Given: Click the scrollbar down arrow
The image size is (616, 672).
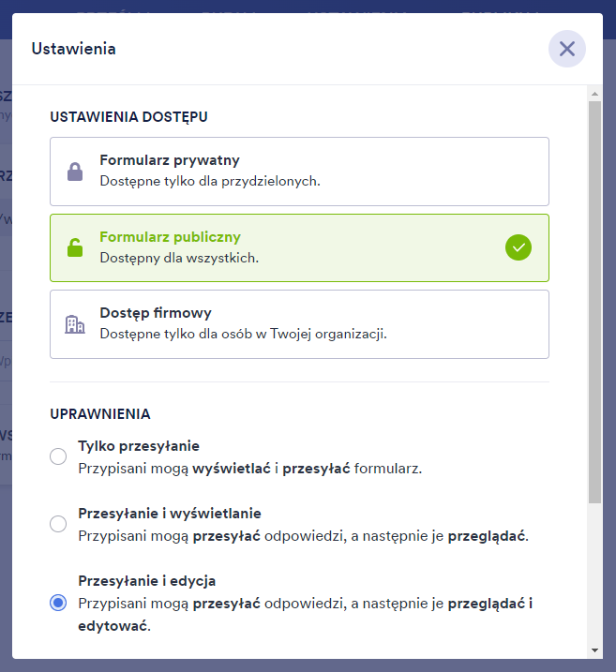Looking at the screenshot, I should coord(594,650).
